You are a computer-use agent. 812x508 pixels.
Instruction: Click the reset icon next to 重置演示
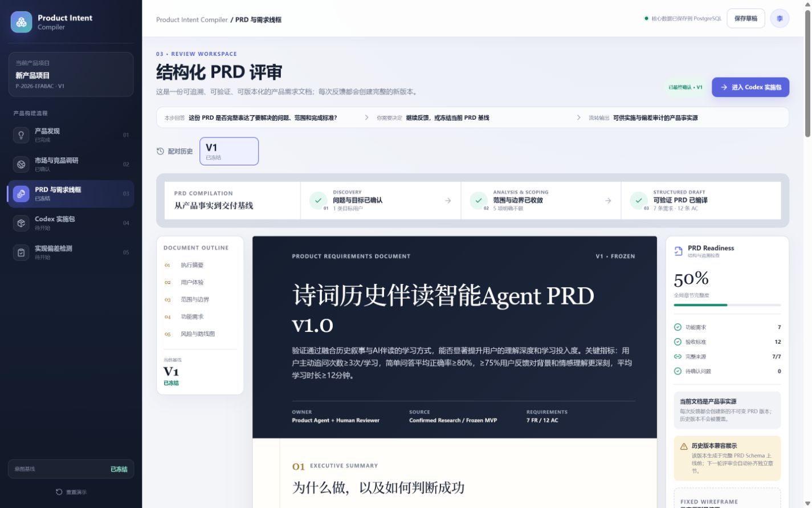59,492
